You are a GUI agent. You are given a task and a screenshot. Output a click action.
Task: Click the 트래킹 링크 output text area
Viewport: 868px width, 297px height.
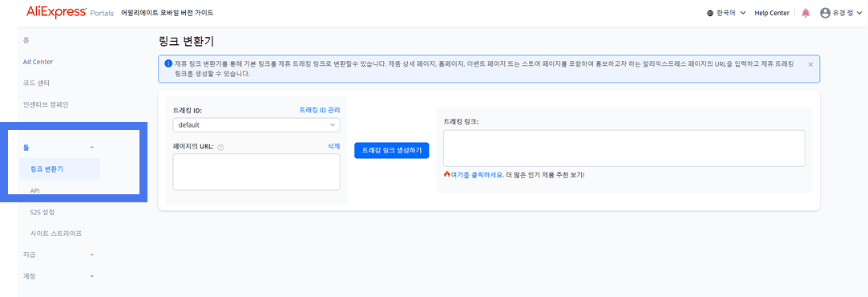624,148
